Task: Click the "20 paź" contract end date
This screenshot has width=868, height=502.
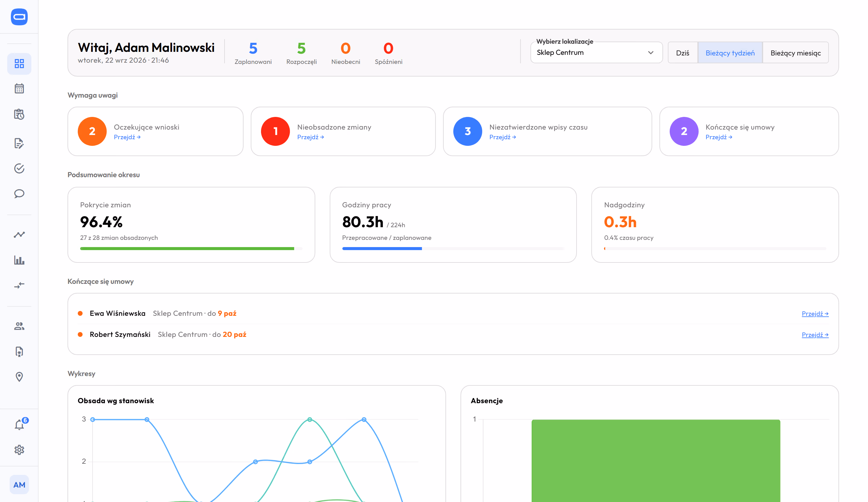Action: click(234, 334)
